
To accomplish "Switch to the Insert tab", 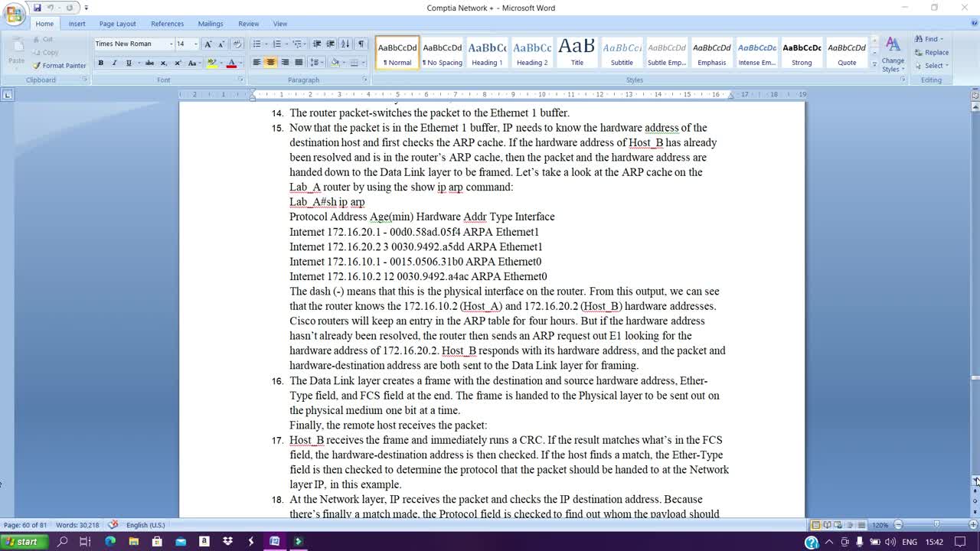I will (77, 24).
